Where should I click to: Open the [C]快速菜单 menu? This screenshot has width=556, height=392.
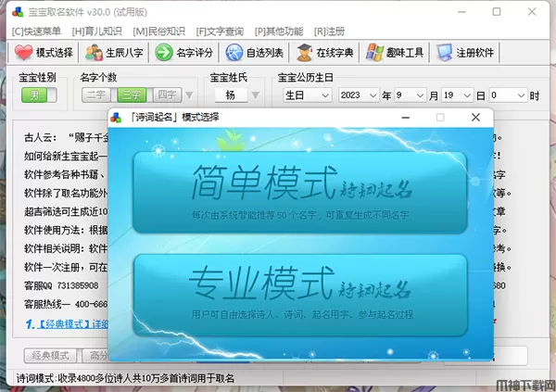click(36, 32)
